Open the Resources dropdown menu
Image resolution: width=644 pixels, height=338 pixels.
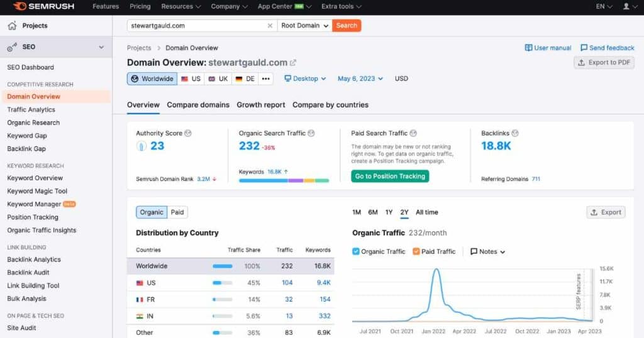point(180,6)
